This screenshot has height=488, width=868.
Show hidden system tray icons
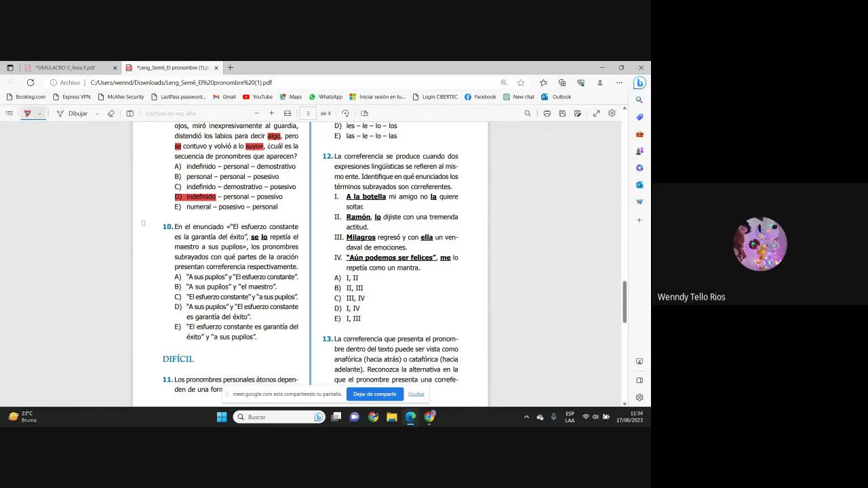coord(526,417)
